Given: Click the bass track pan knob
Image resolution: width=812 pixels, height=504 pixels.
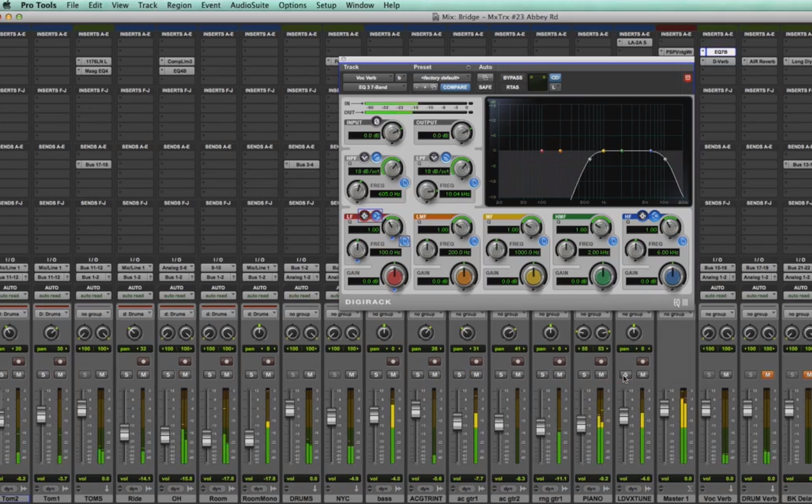Looking at the screenshot, I should coord(384,333).
